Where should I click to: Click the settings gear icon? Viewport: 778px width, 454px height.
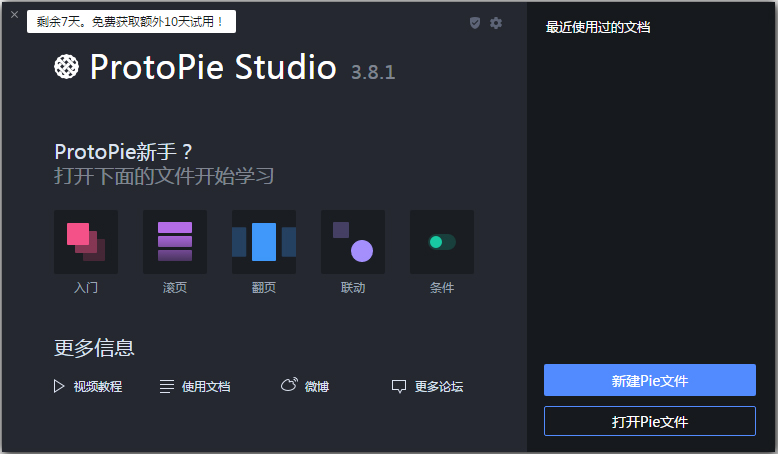pos(496,23)
